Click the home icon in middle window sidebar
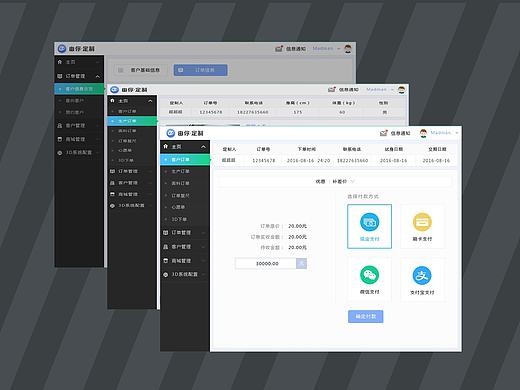 [112, 100]
